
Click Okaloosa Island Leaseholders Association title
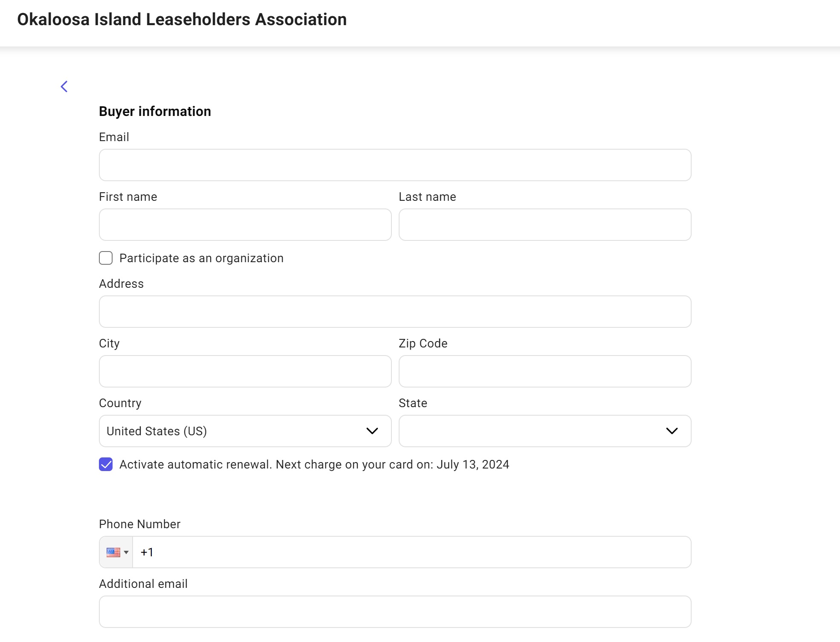[182, 20]
